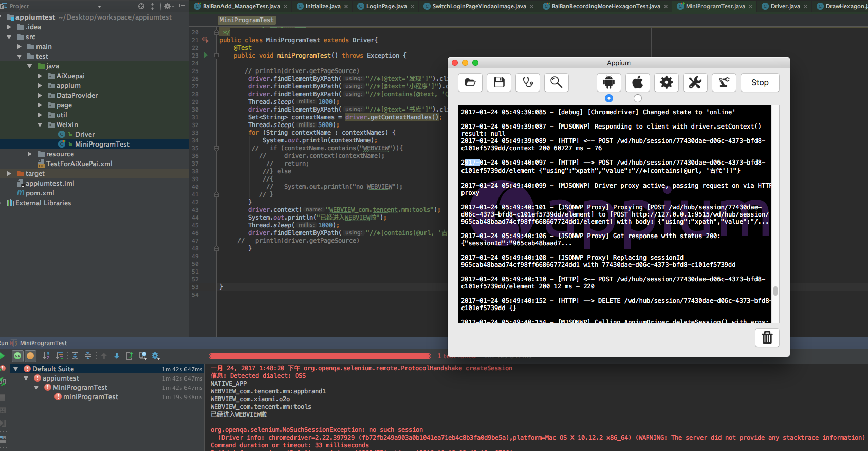
Task: Rerun tests with green play icon
Action: [3, 356]
